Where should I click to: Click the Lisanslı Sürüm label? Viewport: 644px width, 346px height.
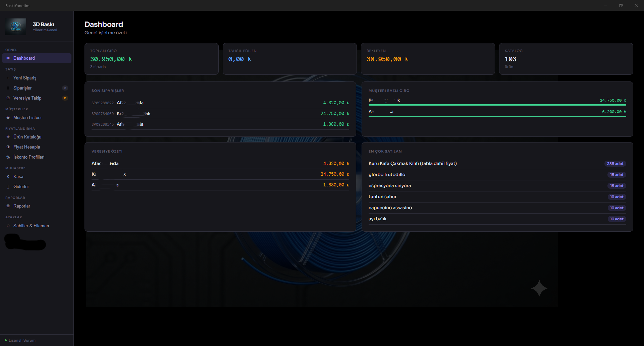click(22, 340)
